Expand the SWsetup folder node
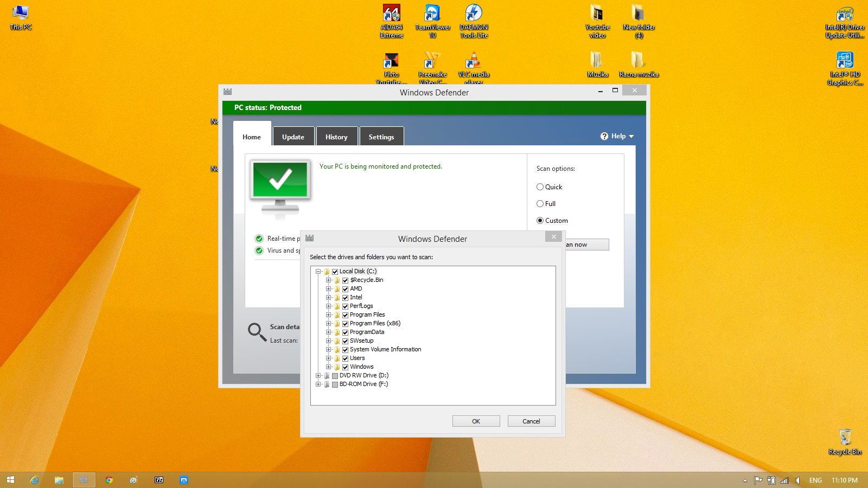868x488 pixels. coord(328,341)
